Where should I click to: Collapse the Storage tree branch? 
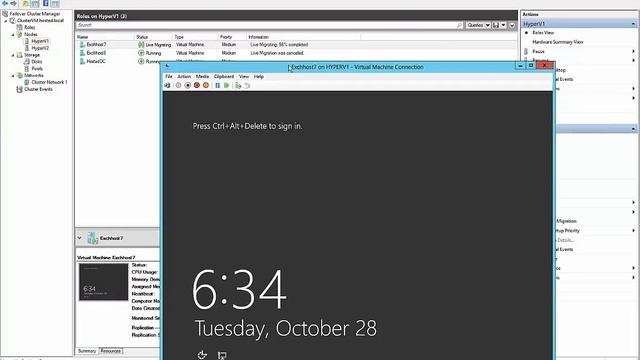click(13, 55)
